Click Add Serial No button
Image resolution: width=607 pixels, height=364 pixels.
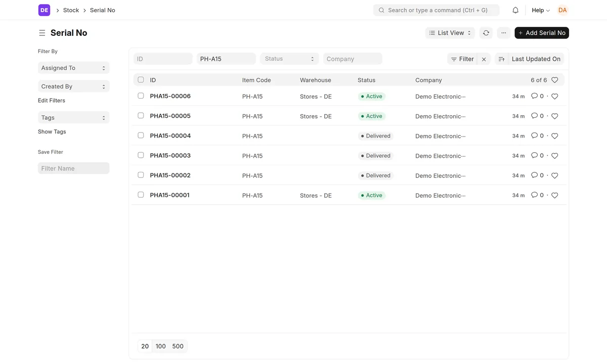point(542,33)
